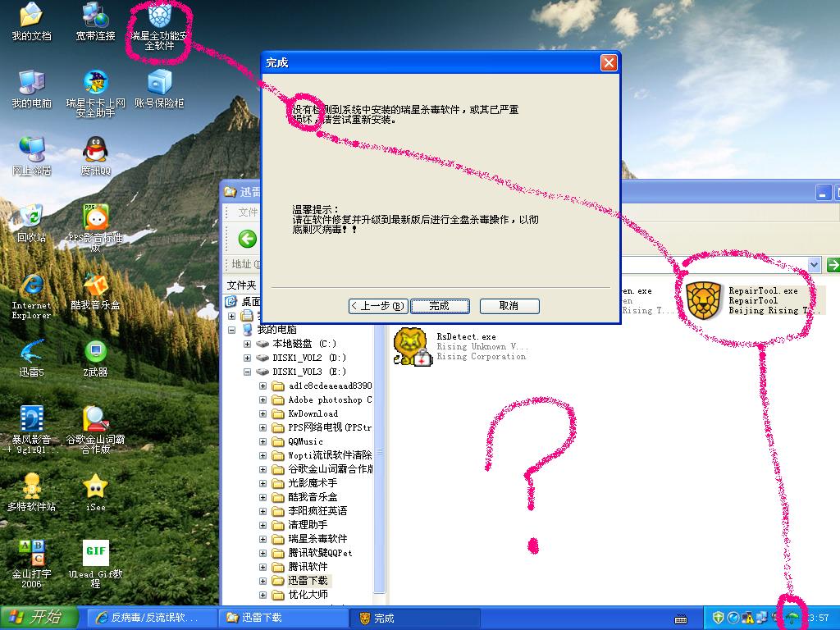The height and width of the screenshot is (630, 840).
Task: Collapse the DISK1_VOL3 (E:) node
Action: point(248,372)
